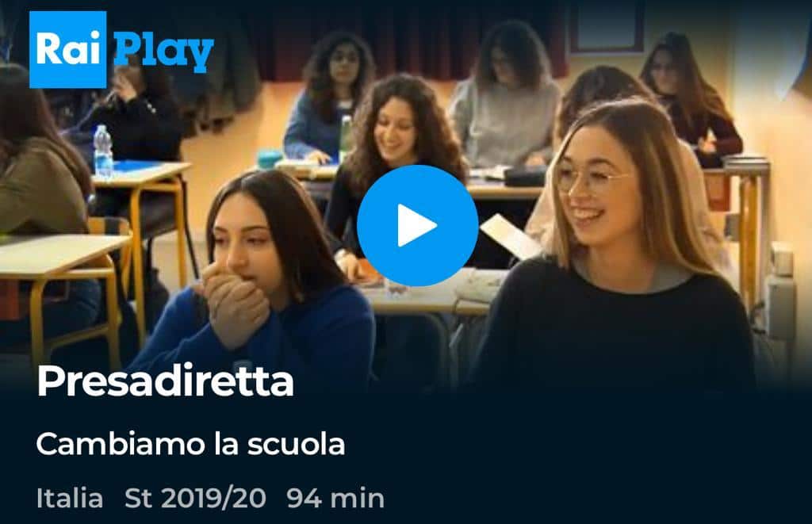Viewport: 812px width, 524px height.
Task: Click the blue Rai square logo
Action: click(68, 50)
